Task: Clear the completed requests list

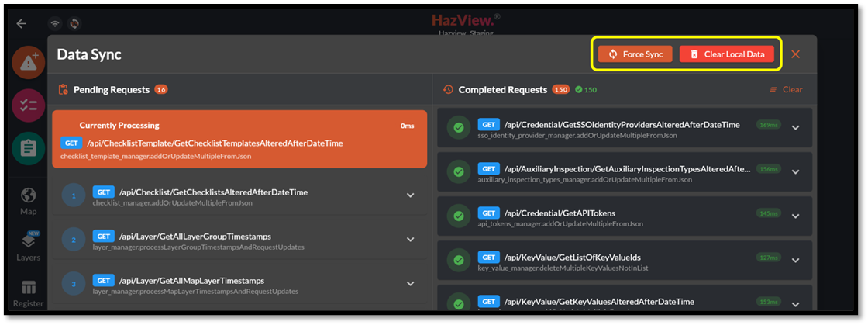Action: (786, 89)
